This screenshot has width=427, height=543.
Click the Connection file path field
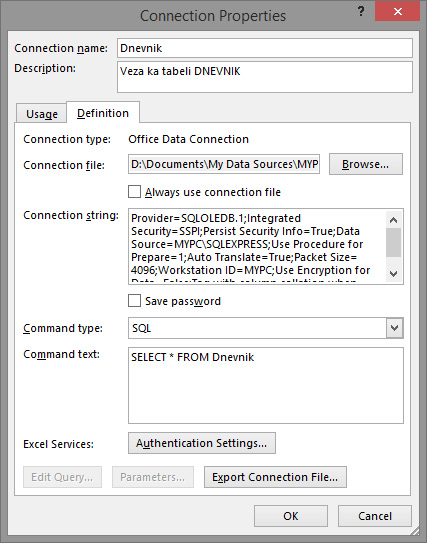224,164
